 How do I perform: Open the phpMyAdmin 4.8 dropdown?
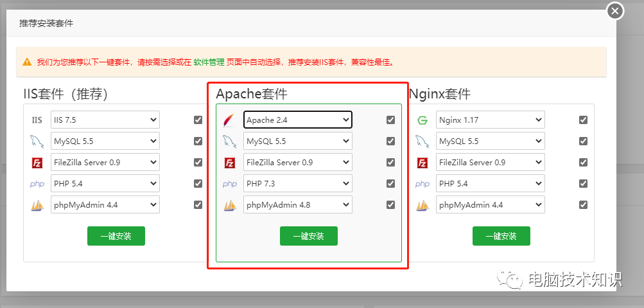(x=298, y=204)
